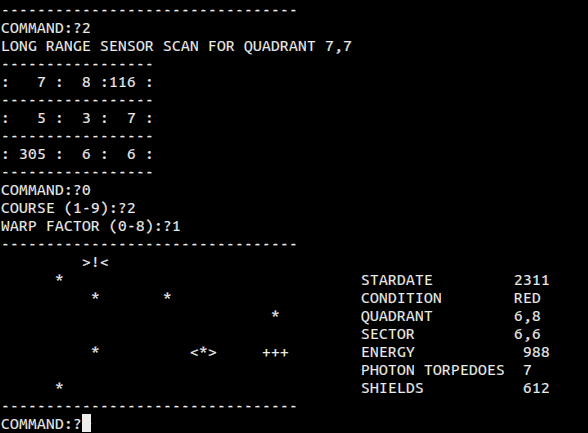Select the Klingon +++ symbol
Image resolution: width=588 pixels, height=433 pixels.
(x=275, y=353)
